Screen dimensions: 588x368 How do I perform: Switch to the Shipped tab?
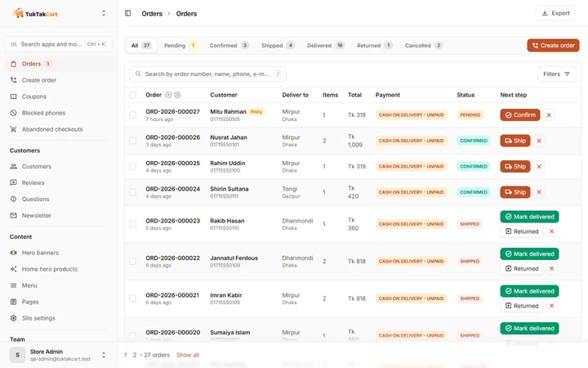(x=278, y=46)
